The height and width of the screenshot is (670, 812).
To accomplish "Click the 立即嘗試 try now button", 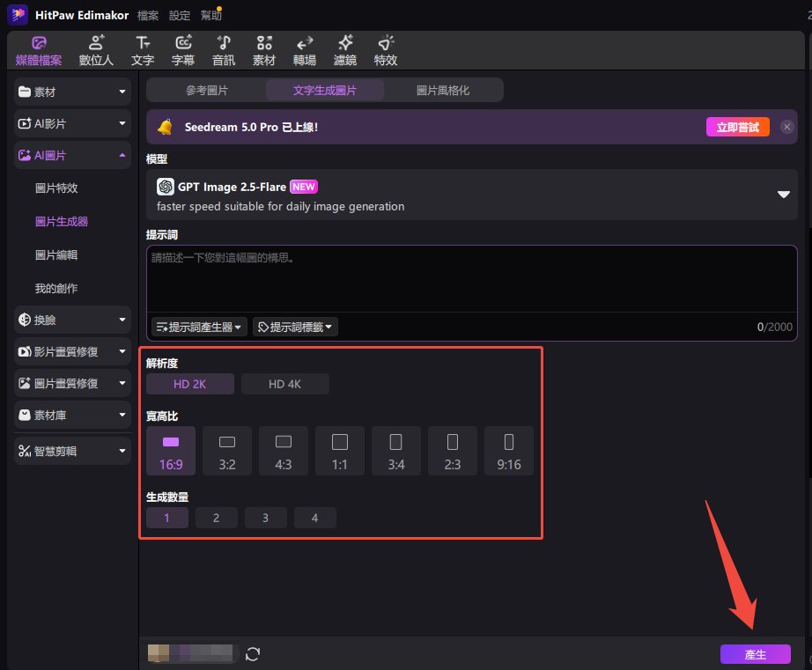I will tap(737, 127).
